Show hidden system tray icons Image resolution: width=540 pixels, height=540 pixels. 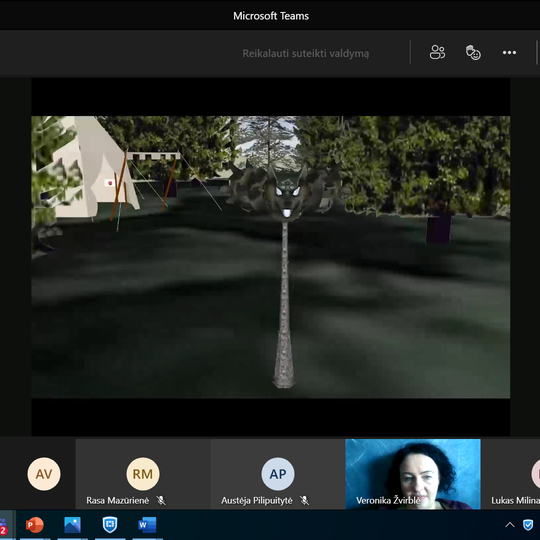coord(510,525)
